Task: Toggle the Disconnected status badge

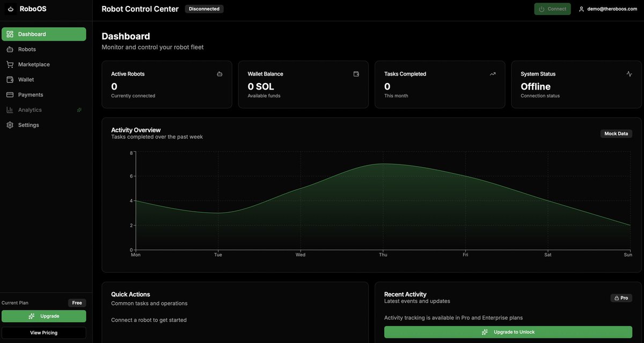Action: 204,9
